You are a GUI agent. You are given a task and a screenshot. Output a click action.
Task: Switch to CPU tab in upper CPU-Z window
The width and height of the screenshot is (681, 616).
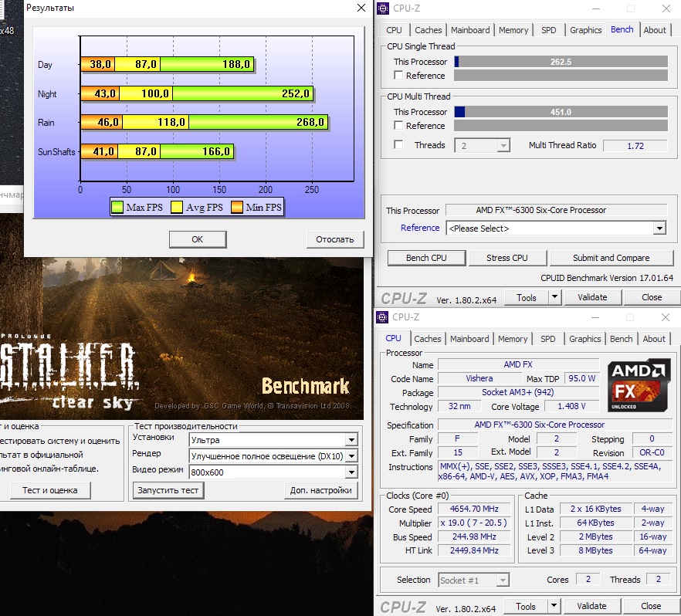point(394,30)
